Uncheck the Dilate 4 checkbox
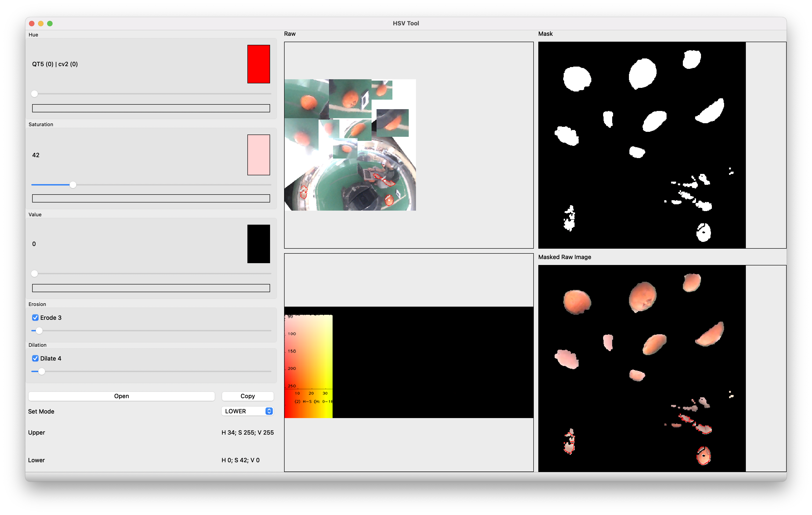Viewport: 812px width, 515px height. click(35, 358)
